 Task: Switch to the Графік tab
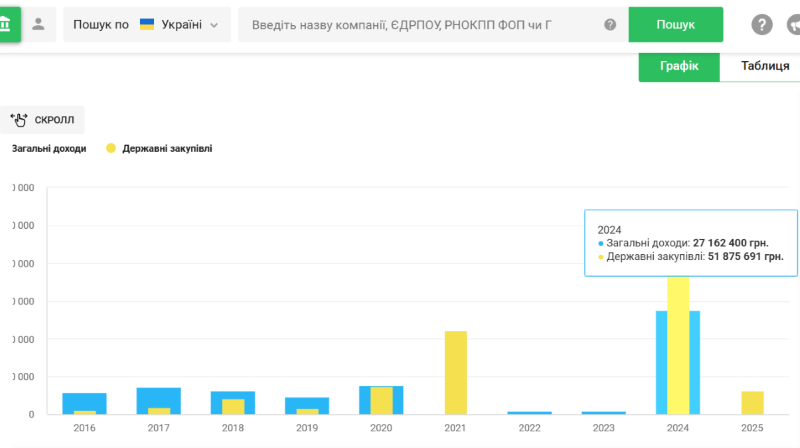(678, 66)
